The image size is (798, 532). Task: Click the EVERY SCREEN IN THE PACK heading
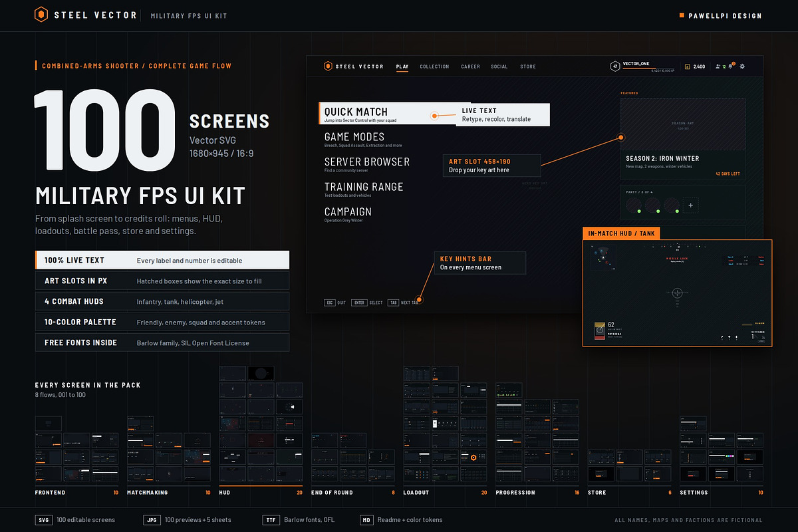point(88,385)
